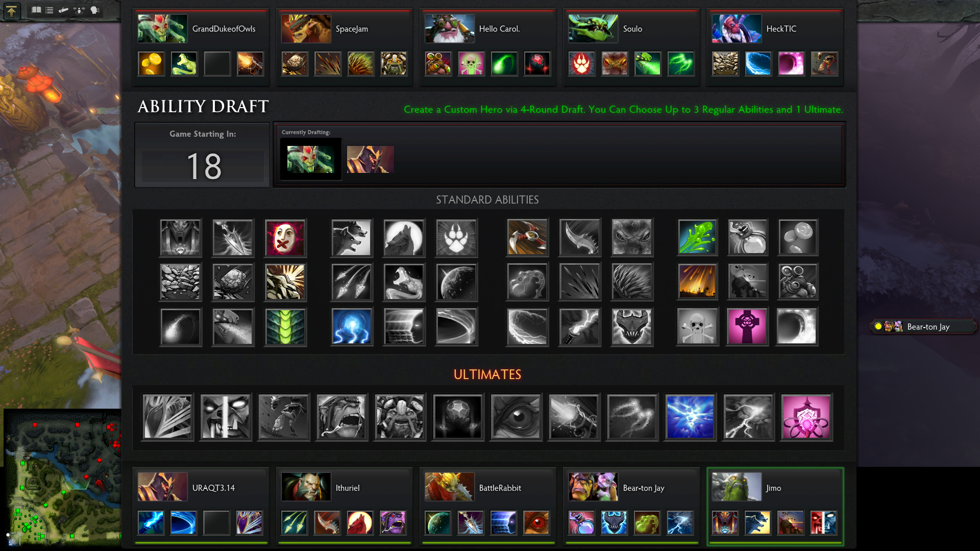Screen dimensions: 980x551
Task: Select the red-and-white mask ability
Action: click(x=285, y=237)
